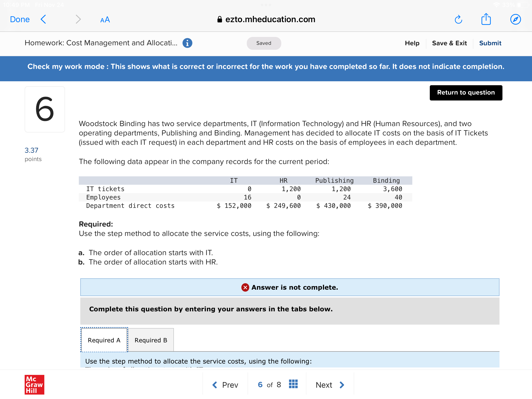
Task: Open the question grid navigator icon
Action: click(293, 384)
